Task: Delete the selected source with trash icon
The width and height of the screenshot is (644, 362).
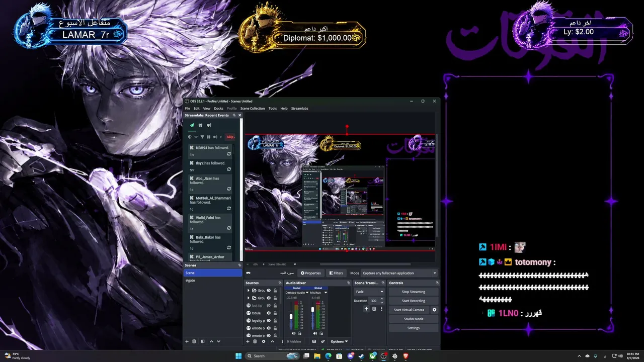Action: [x=255, y=341]
